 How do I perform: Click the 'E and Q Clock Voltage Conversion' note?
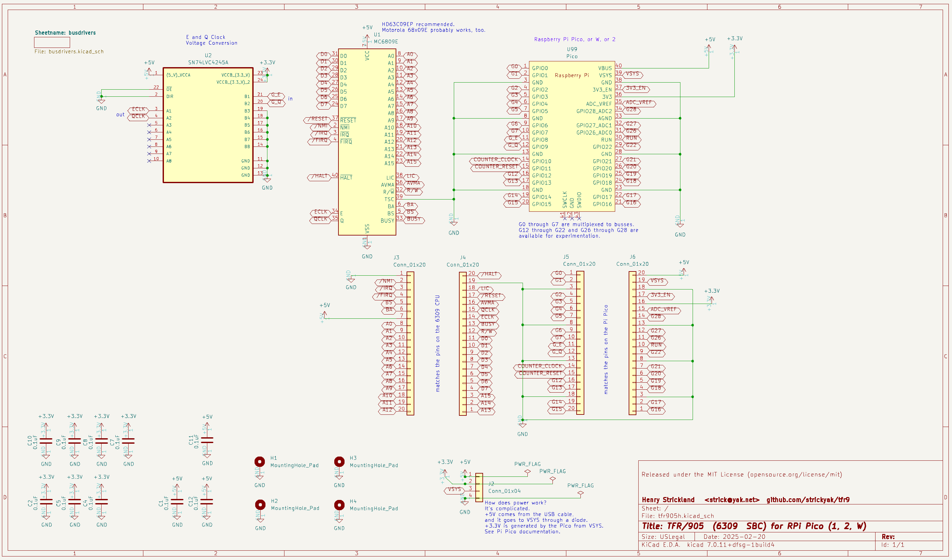[x=211, y=40]
